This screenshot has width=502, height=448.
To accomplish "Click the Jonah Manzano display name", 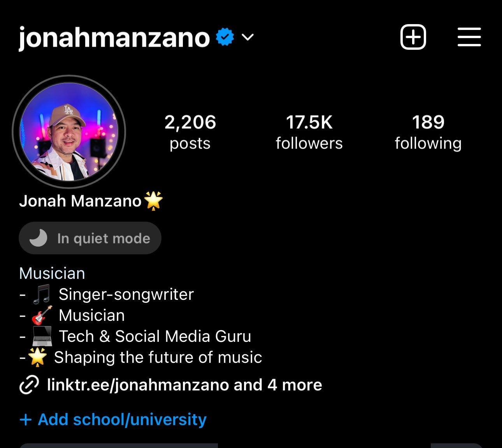I will tap(80, 201).
